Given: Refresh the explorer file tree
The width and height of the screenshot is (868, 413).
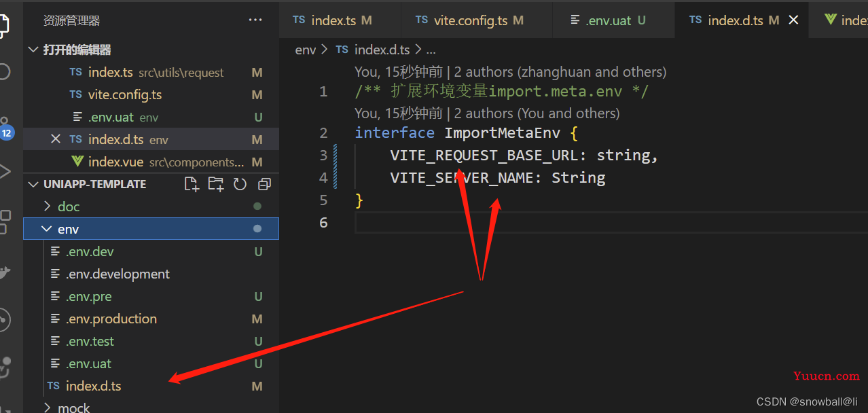Looking at the screenshot, I should (240, 184).
